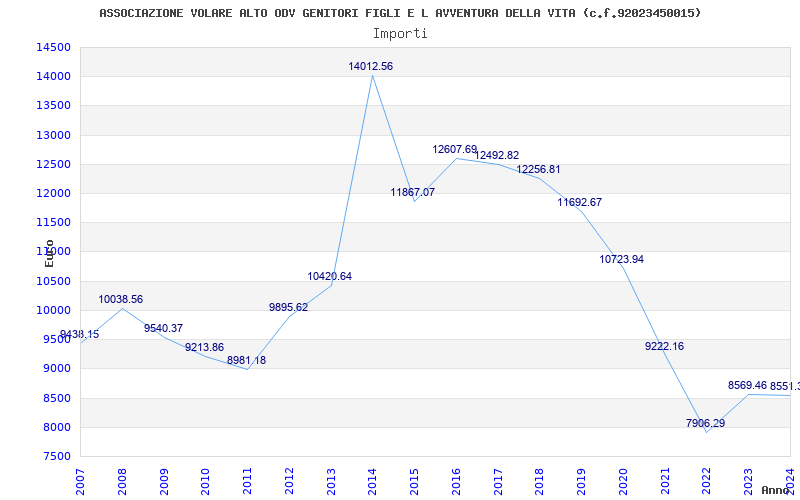Select the 8981.18 data label for 2011
800x500 pixels.
pyautogui.click(x=246, y=360)
